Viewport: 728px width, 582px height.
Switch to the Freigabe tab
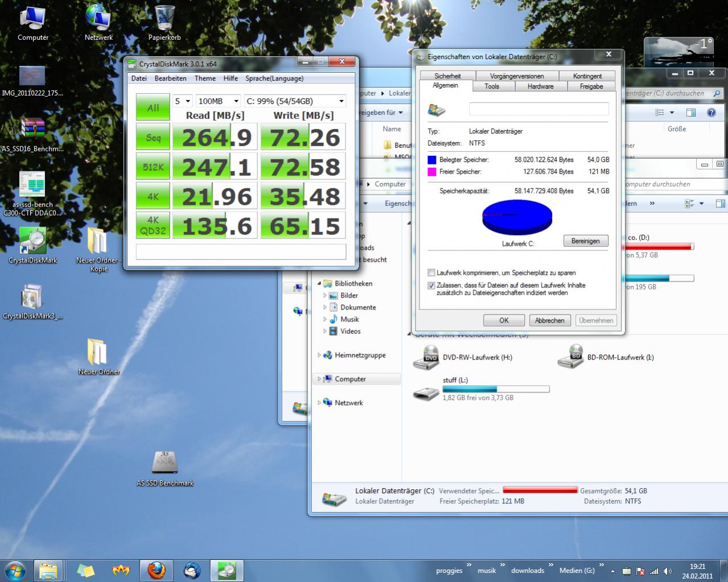click(x=591, y=86)
